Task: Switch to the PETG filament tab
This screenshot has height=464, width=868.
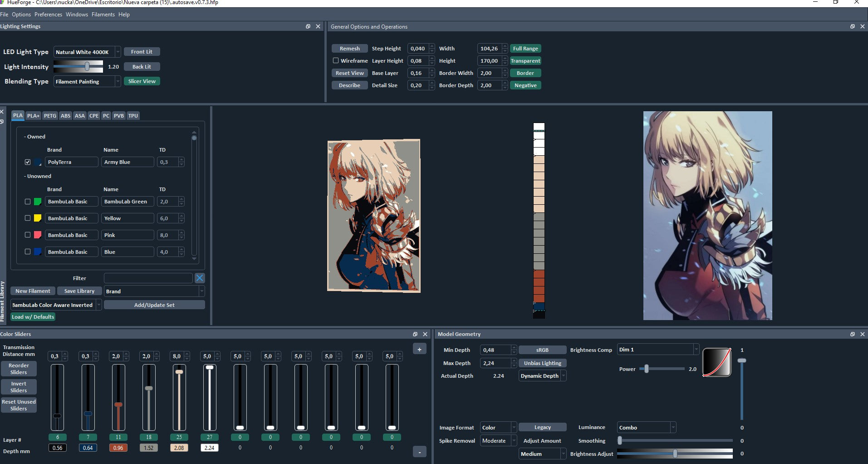Action: [x=50, y=116]
